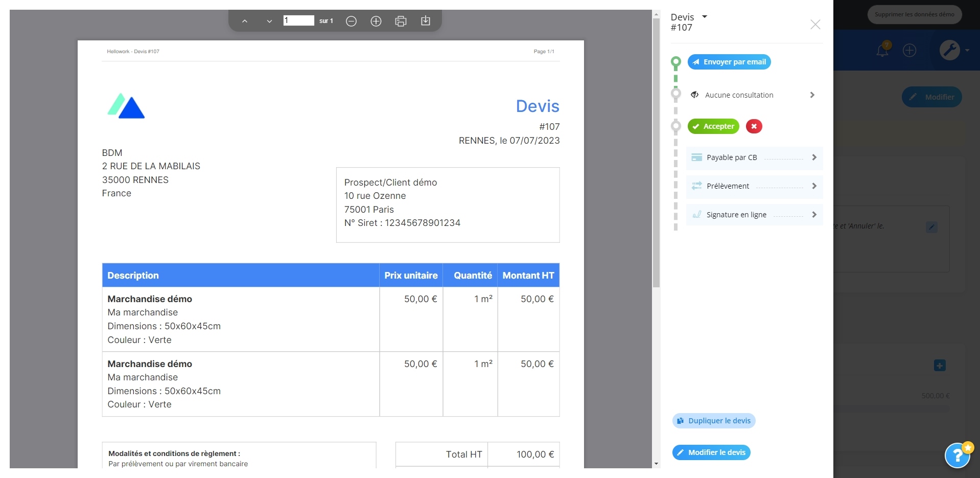Go to next page using the down arrow
Viewport: 980px width, 478px height.
click(x=269, y=21)
